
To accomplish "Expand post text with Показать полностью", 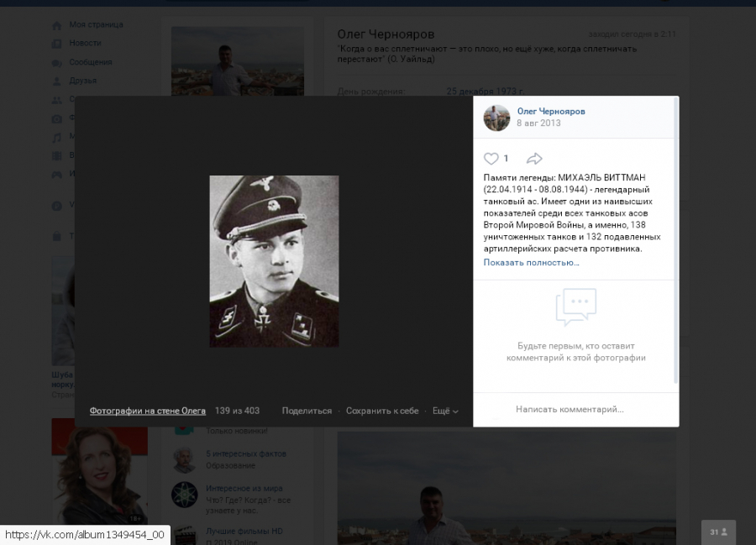I will (x=531, y=263).
